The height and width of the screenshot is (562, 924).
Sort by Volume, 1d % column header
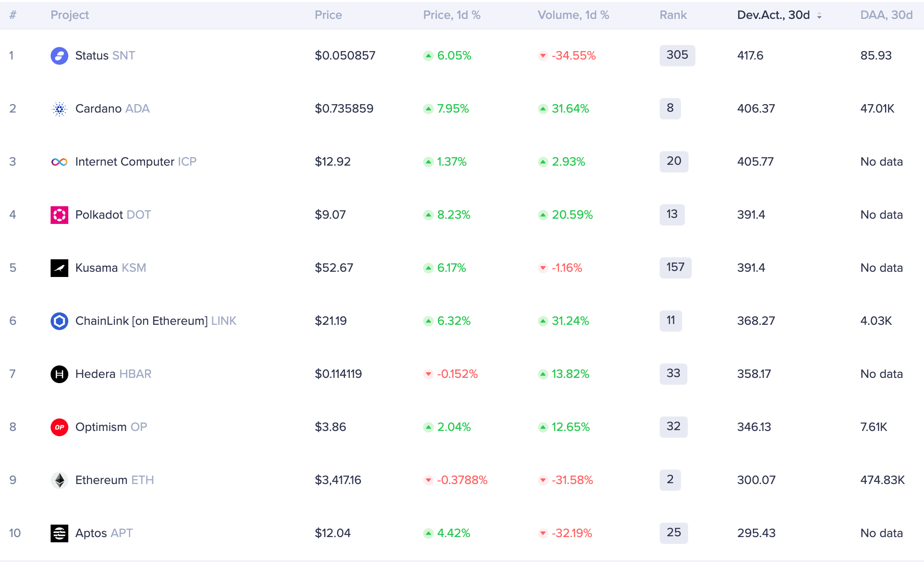(573, 15)
